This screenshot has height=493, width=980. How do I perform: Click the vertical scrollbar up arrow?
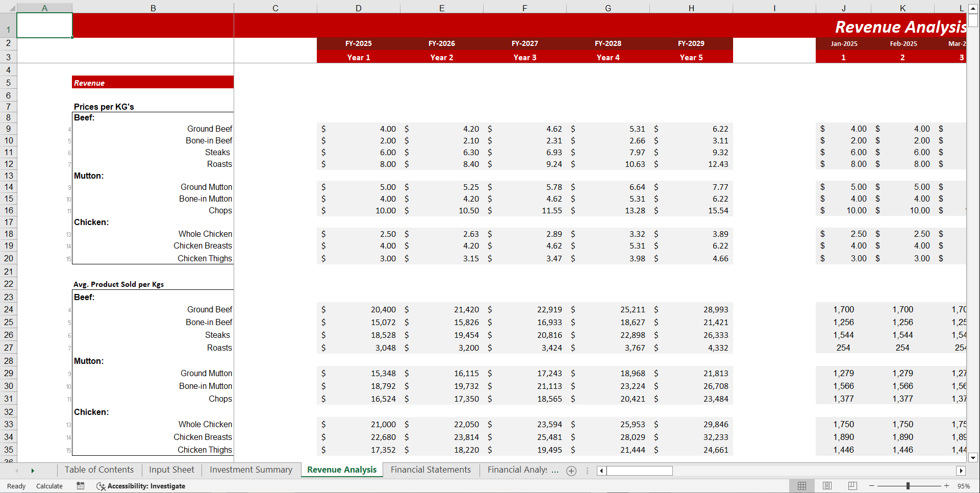click(x=974, y=8)
